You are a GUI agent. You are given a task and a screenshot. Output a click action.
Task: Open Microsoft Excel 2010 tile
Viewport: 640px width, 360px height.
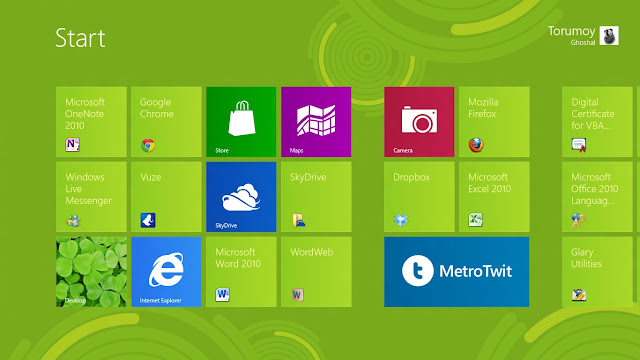click(x=494, y=197)
